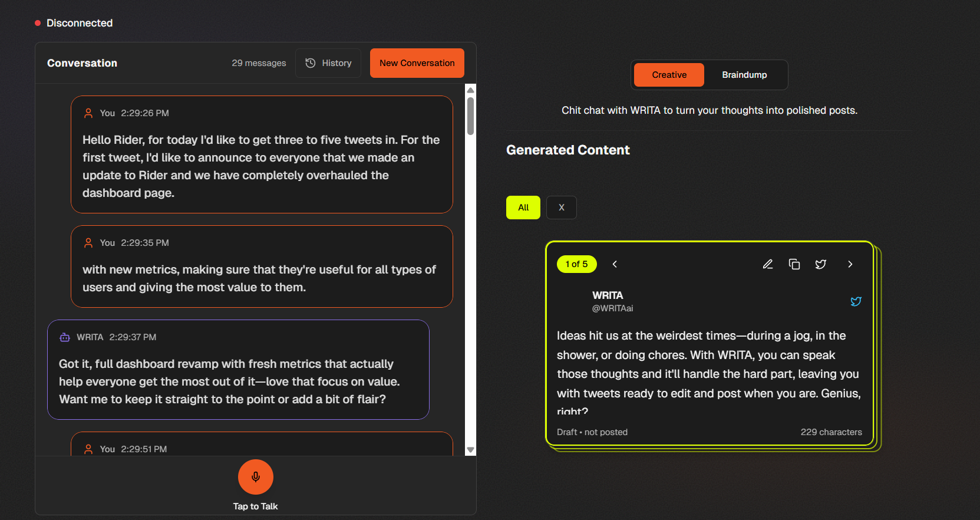Screen dimensions: 980x520
Task: Switch to Creative mode
Action: [x=669, y=75]
